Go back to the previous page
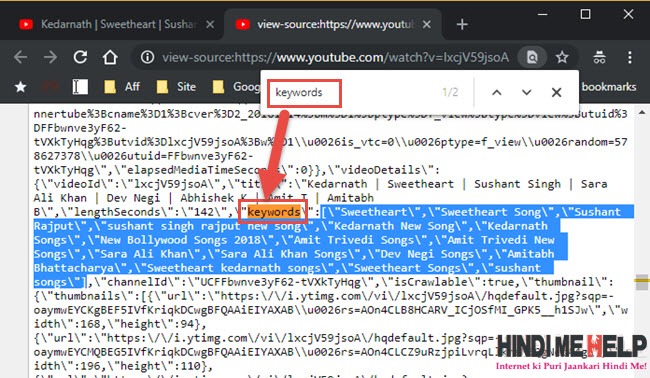Screen dimensions: 650x378 (x=20, y=57)
